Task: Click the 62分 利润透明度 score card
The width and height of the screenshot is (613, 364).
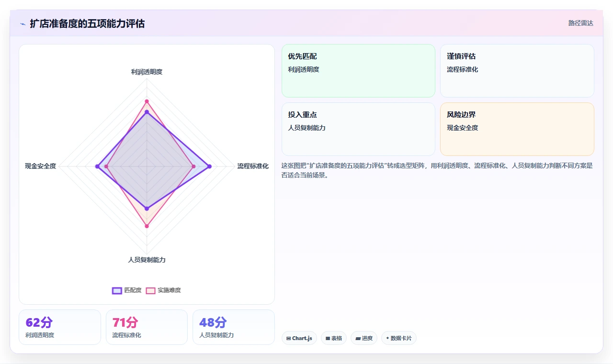Action: [60, 327]
